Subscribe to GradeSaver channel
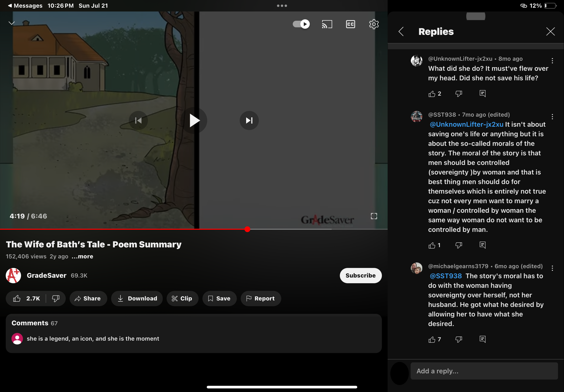This screenshot has width=564, height=392. 360,275
